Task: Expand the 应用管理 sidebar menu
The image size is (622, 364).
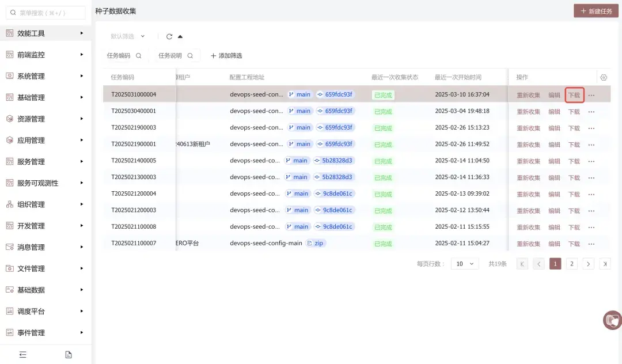Action: tap(45, 141)
